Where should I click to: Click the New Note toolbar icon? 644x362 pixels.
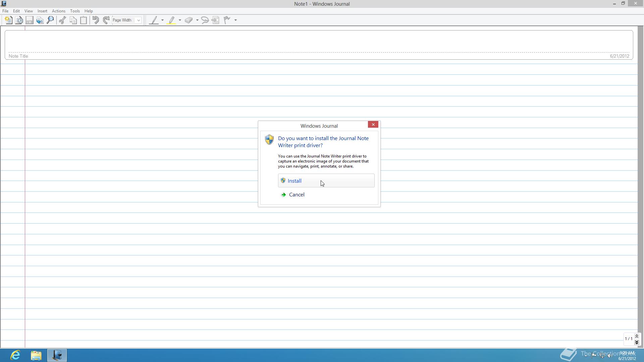coord(9,20)
